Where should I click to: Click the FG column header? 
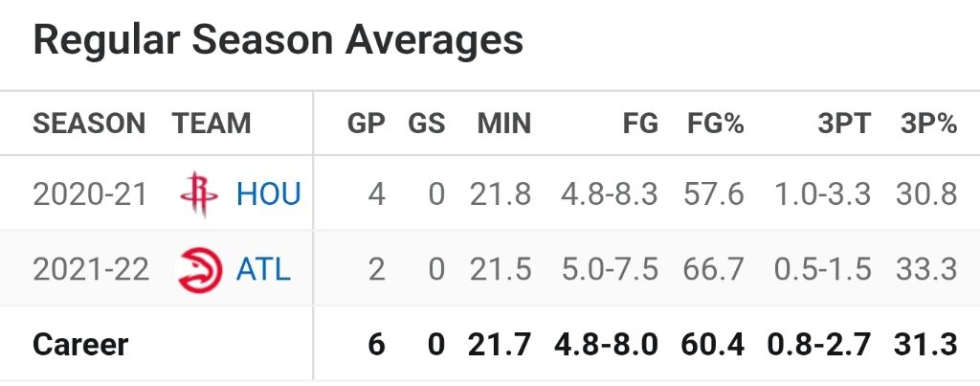(640, 124)
